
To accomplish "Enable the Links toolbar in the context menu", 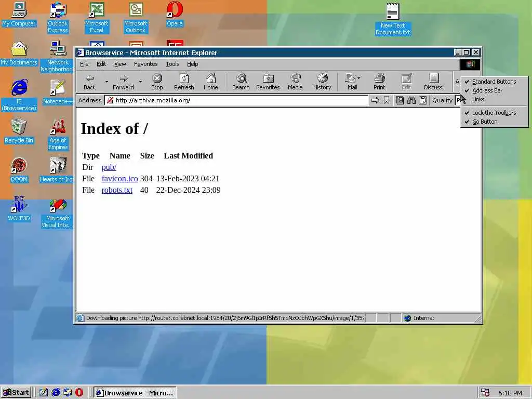I will pos(494,99).
